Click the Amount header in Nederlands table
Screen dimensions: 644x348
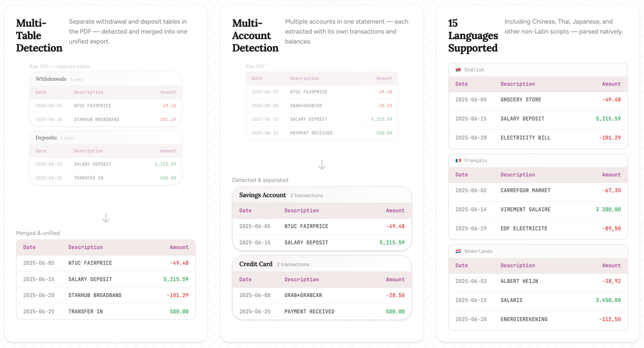[x=611, y=265]
